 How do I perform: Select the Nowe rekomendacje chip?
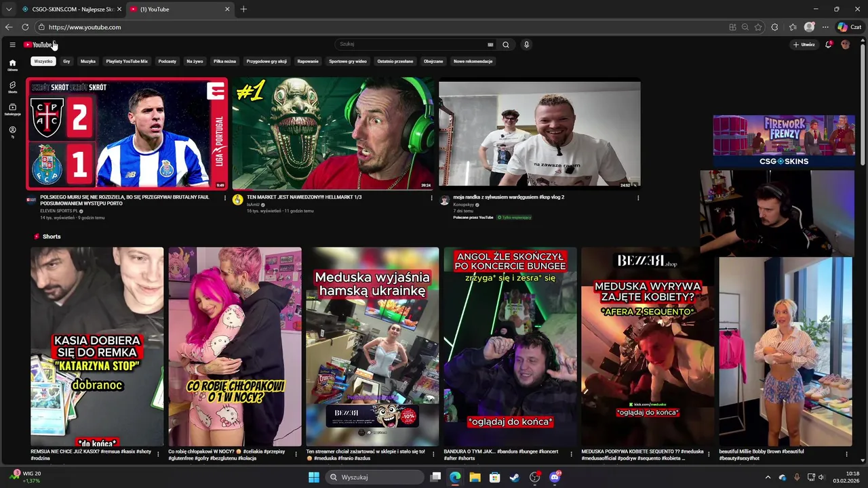click(473, 61)
